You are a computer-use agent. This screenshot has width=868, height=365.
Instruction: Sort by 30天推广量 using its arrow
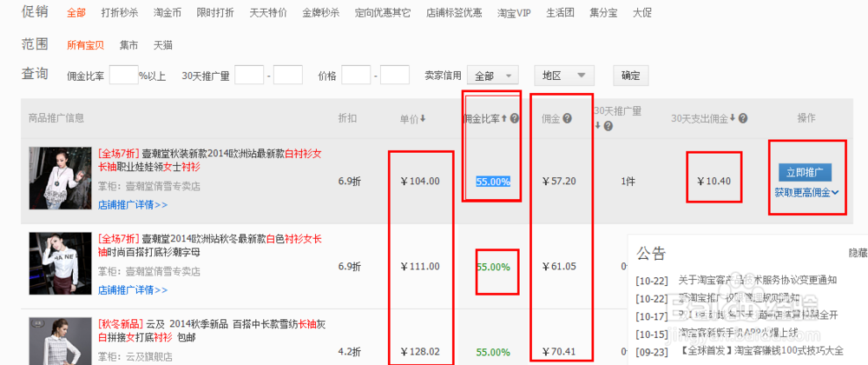click(x=598, y=126)
